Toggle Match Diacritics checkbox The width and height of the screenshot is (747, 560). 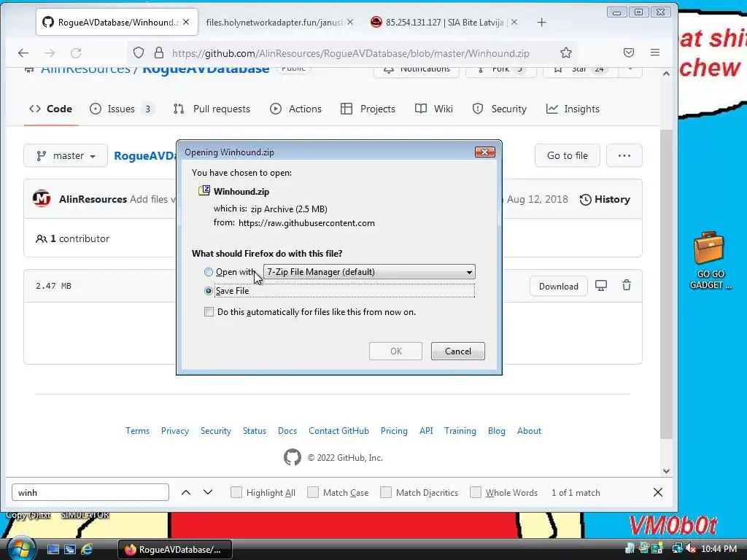(x=386, y=492)
